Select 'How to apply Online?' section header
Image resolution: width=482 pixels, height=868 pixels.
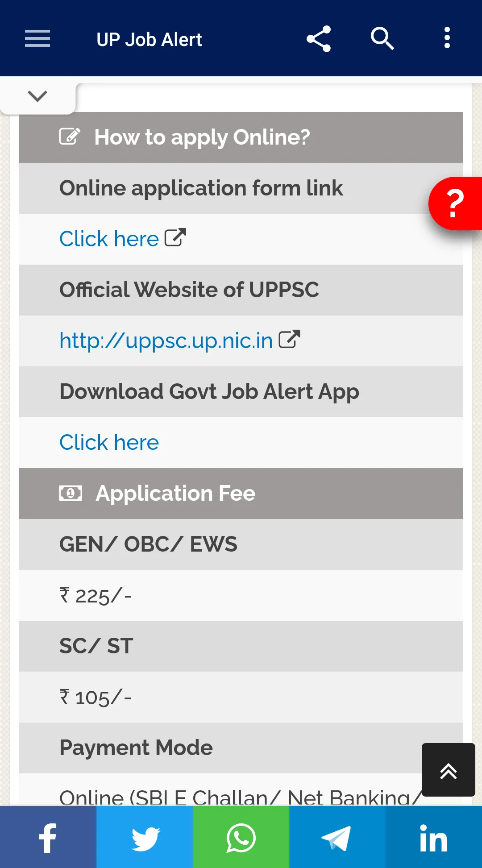(241, 137)
